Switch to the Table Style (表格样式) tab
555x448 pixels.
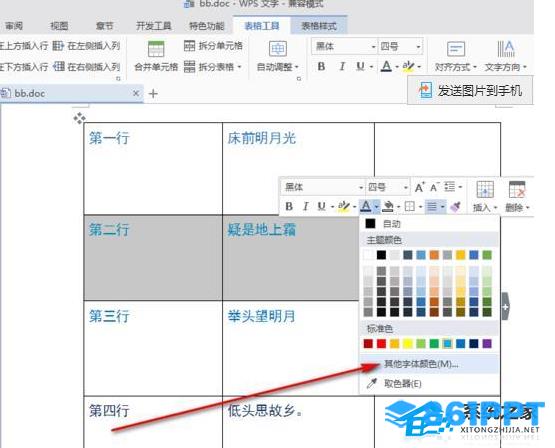(319, 25)
